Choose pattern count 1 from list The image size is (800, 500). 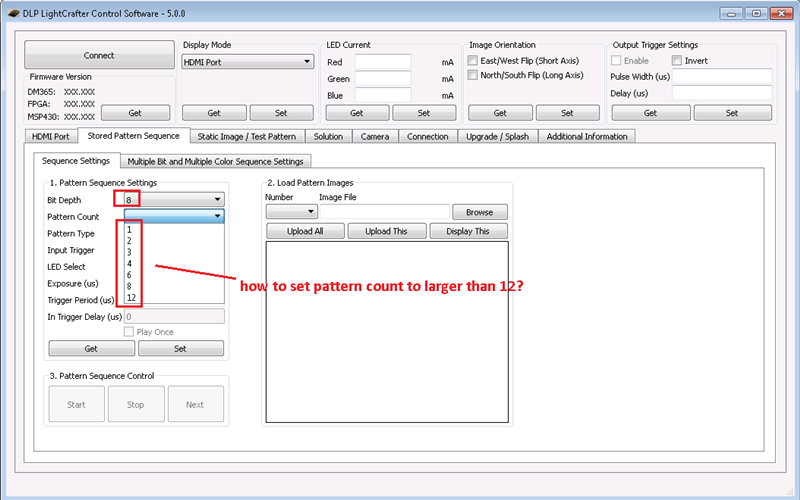tap(174, 230)
